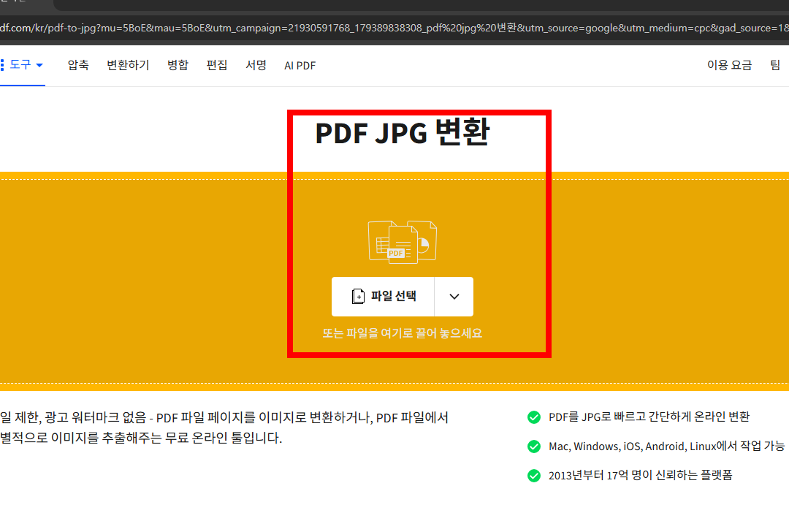
Task: Open the 이용 요금 pricing link
Action: point(729,64)
